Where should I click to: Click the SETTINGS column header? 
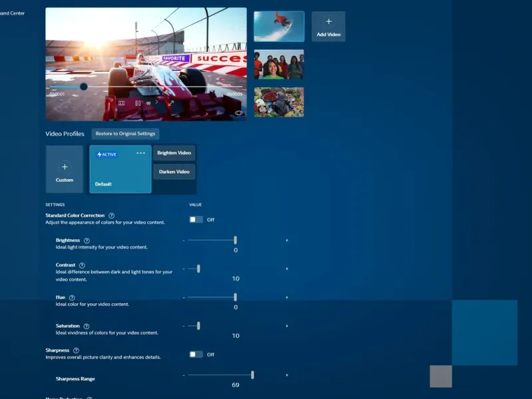coord(55,205)
